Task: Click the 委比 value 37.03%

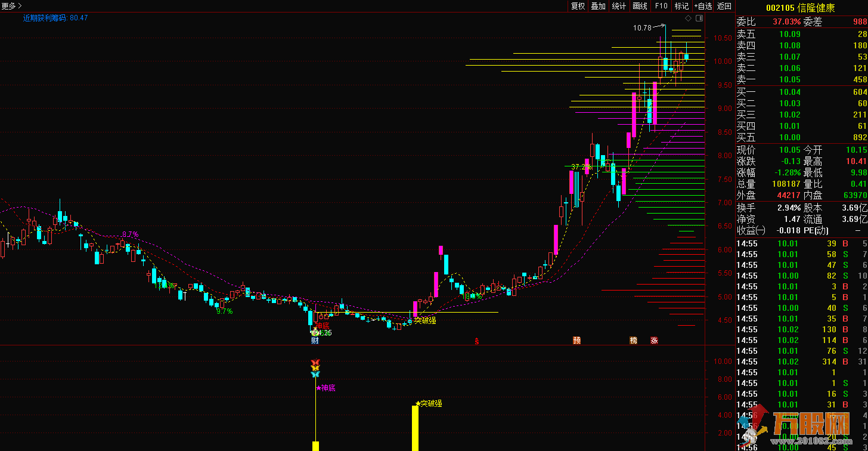Action: 787,22
